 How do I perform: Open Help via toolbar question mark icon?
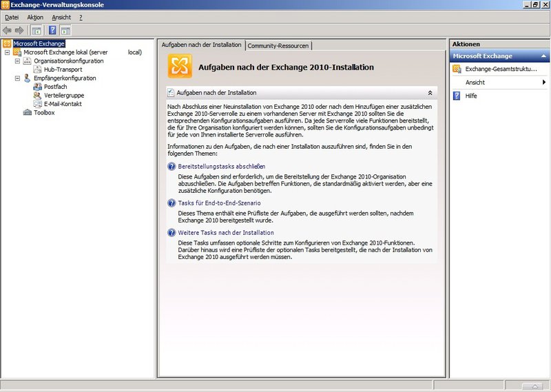click(52, 30)
